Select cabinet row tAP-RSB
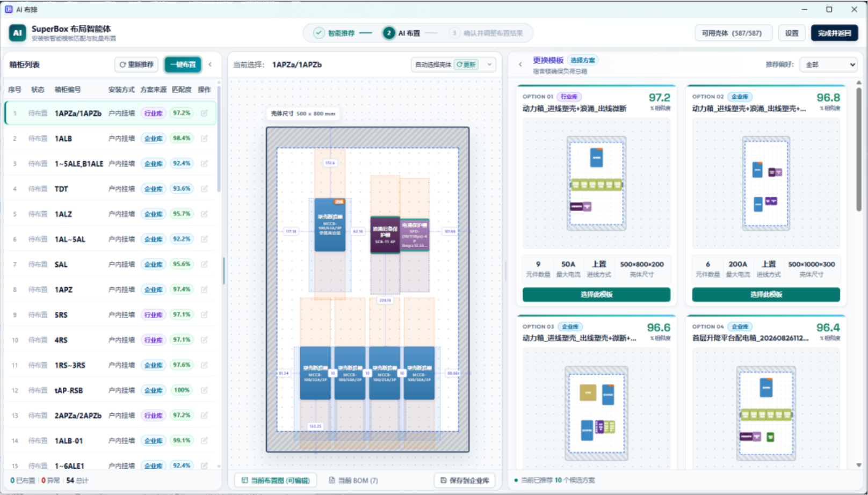868x495 pixels. pos(111,390)
